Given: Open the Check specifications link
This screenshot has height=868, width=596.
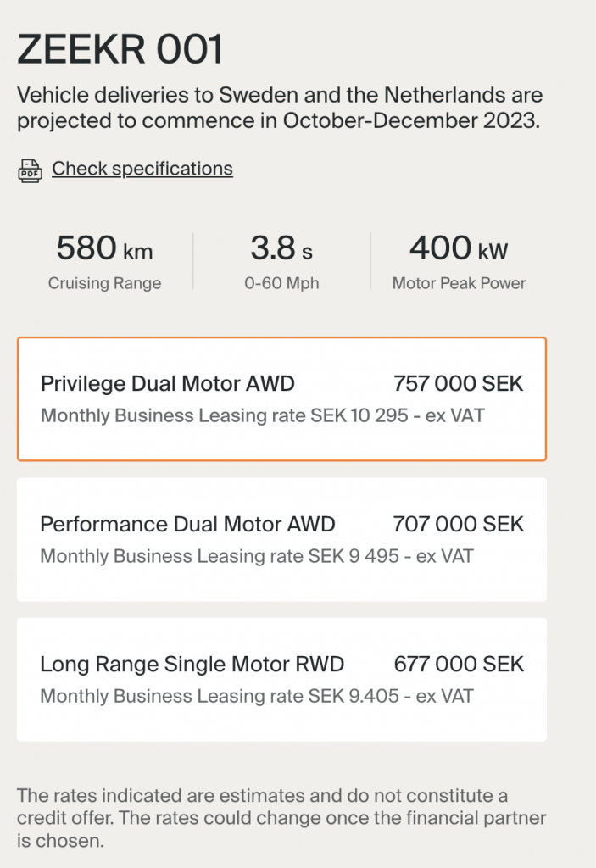Looking at the screenshot, I should [x=142, y=169].
